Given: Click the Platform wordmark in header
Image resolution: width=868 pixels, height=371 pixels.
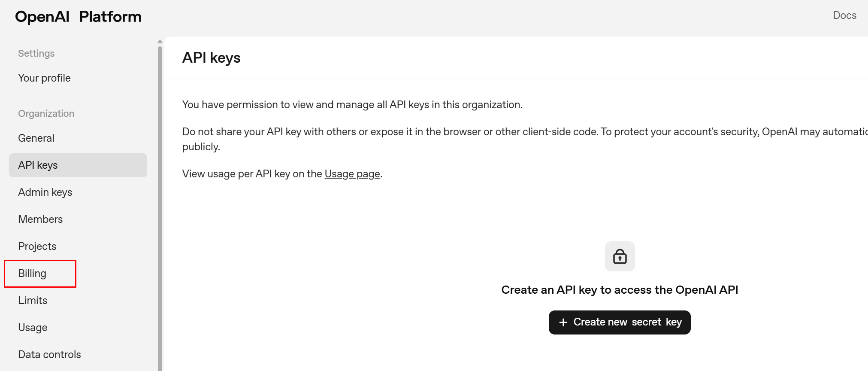Looking at the screenshot, I should tap(110, 17).
